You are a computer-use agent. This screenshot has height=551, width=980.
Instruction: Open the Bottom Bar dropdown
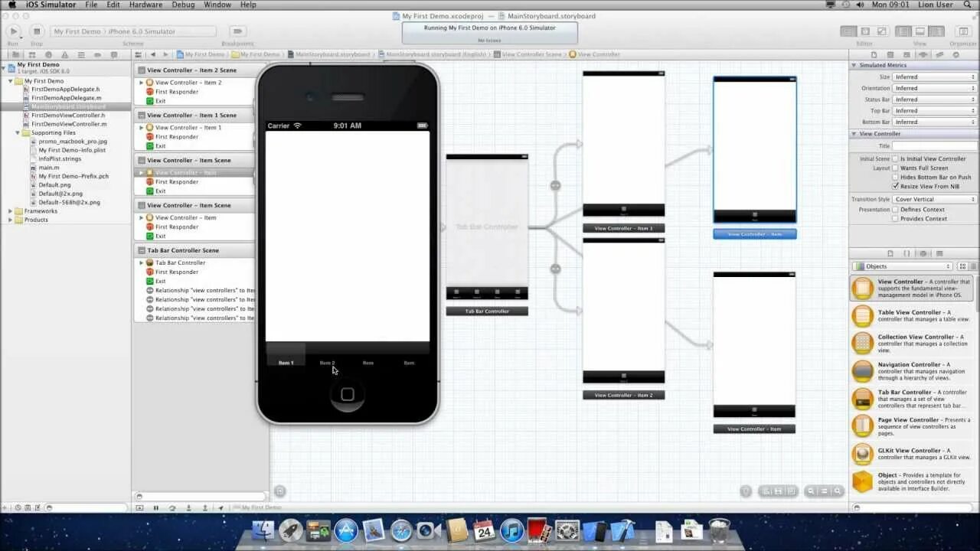click(x=935, y=122)
